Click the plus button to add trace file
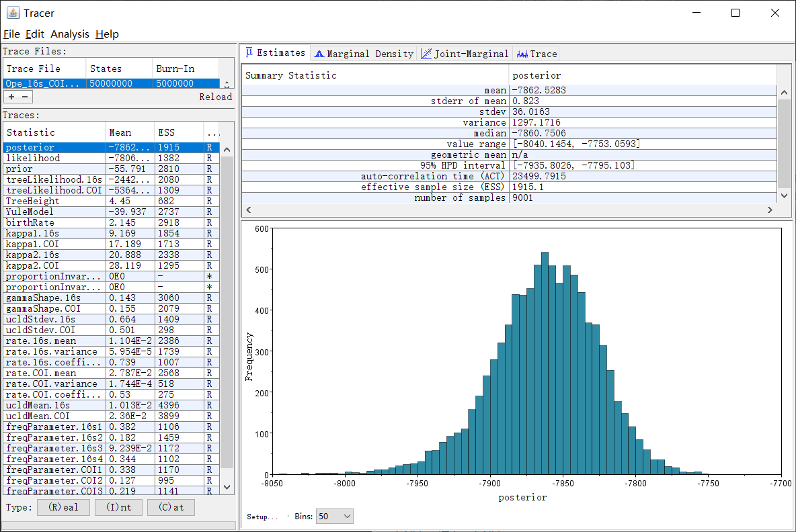This screenshot has height=532, width=796. (11, 97)
